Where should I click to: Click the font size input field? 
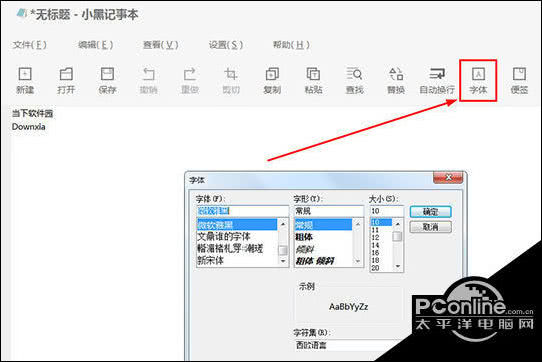[386, 211]
